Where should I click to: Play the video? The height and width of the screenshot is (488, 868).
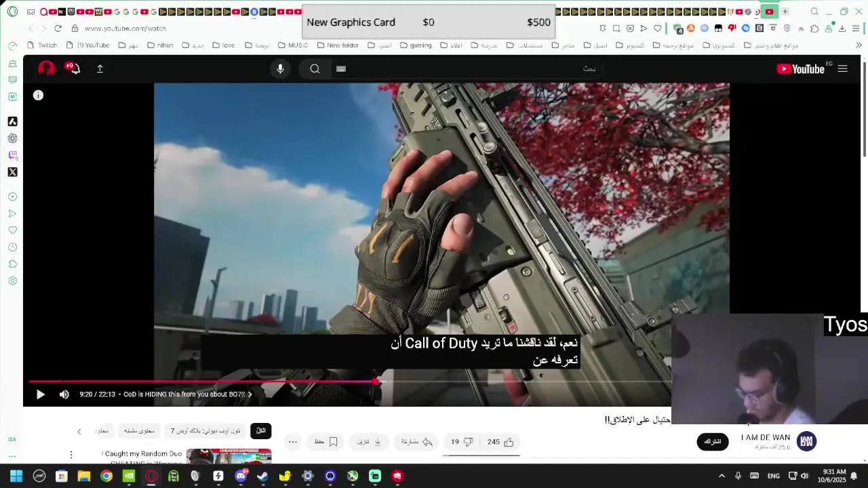tap(40, 394)
